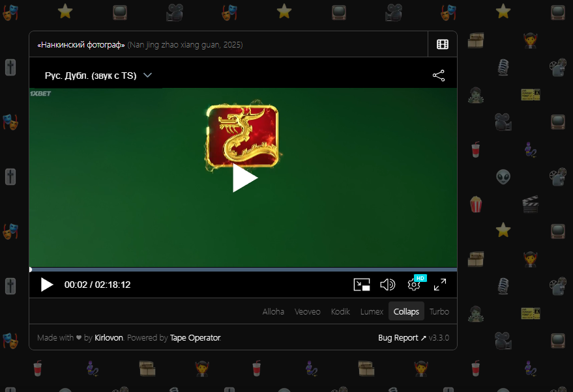The width and height of the screenshot is (573, 392).
Task: Open the film strip grid icon
Action: [x=443, y=44]
